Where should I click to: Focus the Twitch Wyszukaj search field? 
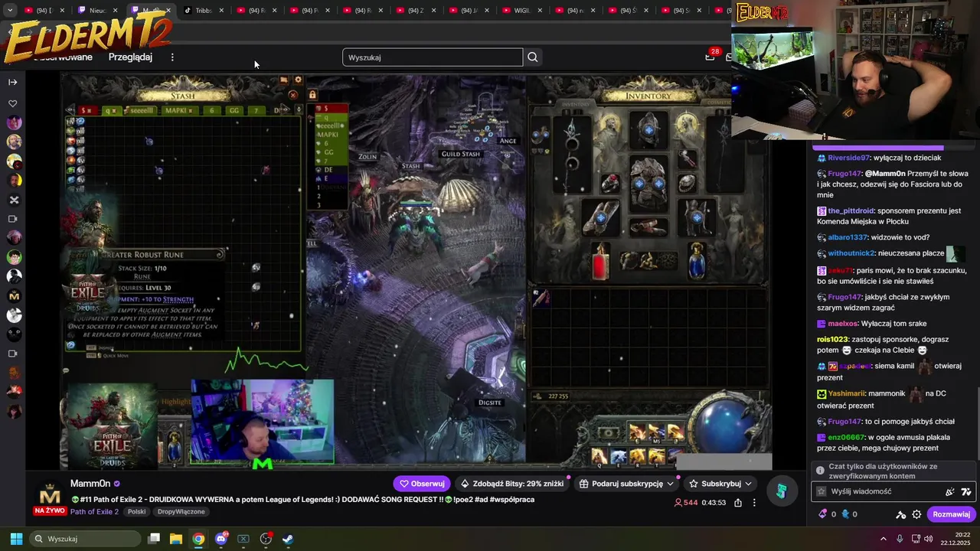(433, 57)
